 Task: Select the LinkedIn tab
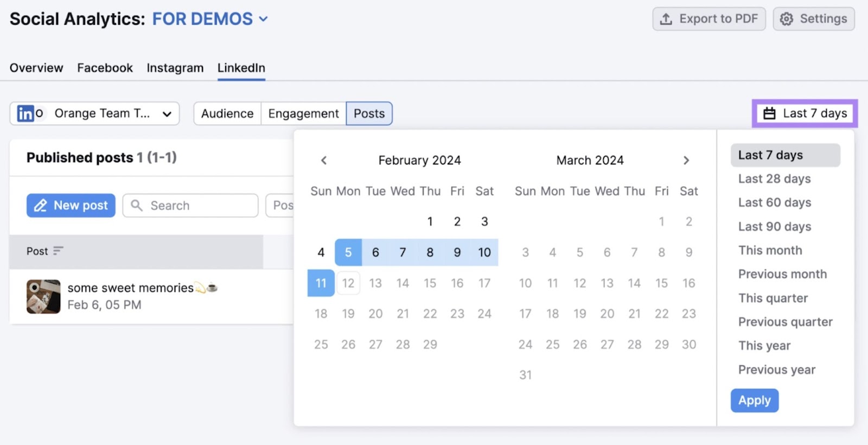click(x=241, y=68)
